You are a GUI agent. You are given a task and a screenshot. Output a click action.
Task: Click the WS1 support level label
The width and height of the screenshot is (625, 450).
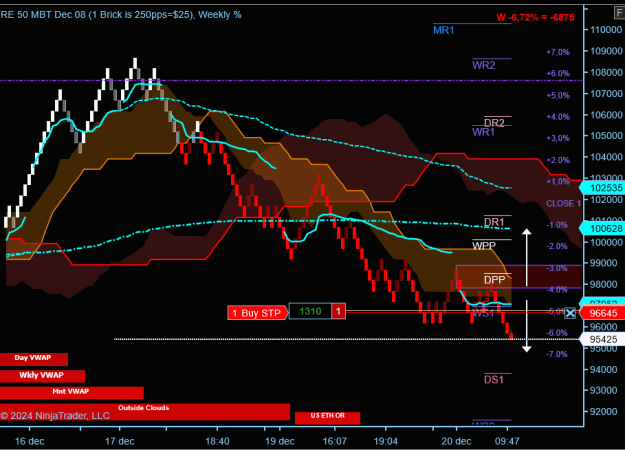tap(483, 313)
